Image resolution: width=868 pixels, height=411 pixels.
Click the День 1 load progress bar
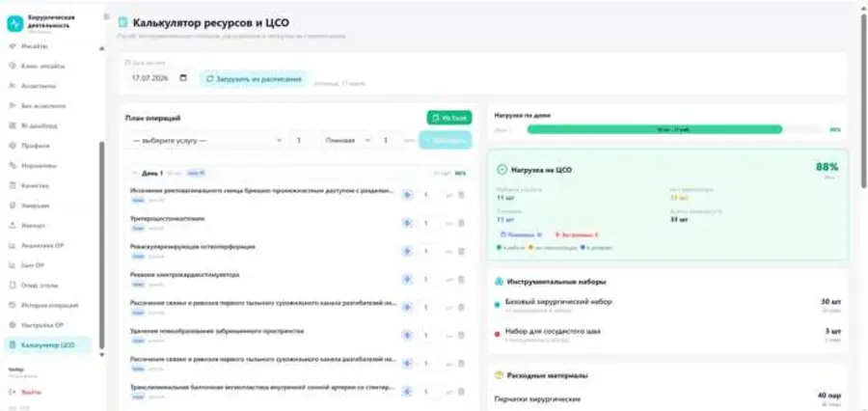(x=674, y=129)
